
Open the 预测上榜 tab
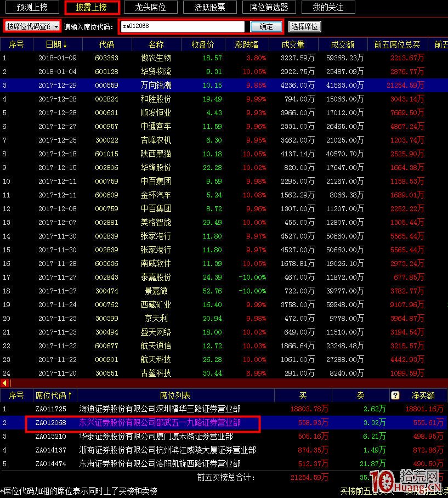[x=32, y=7]
